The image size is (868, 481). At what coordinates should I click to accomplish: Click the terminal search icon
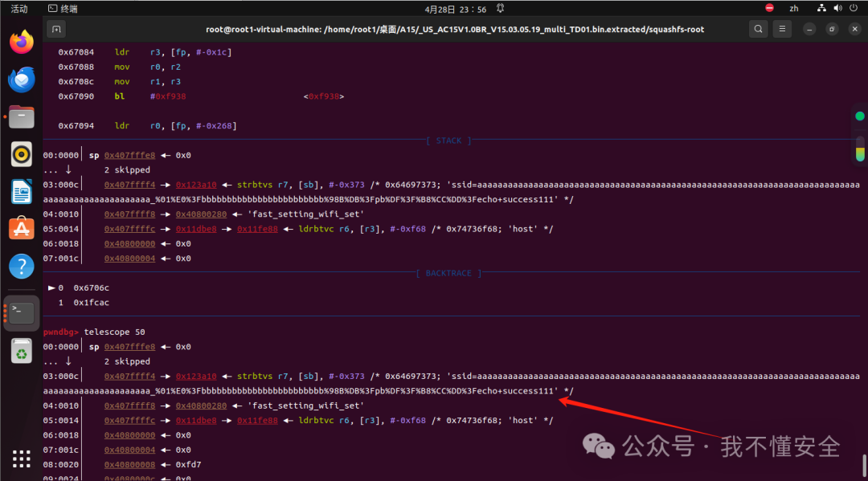[759, 29]
